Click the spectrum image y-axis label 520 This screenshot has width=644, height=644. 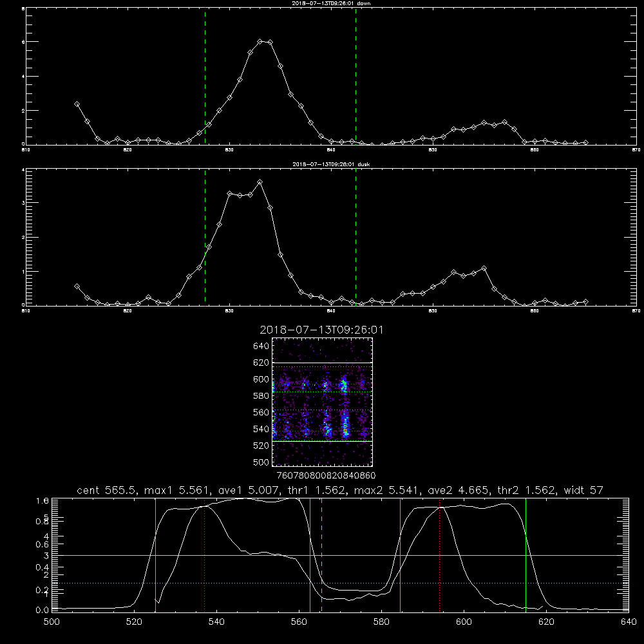(x=261, y=446)
